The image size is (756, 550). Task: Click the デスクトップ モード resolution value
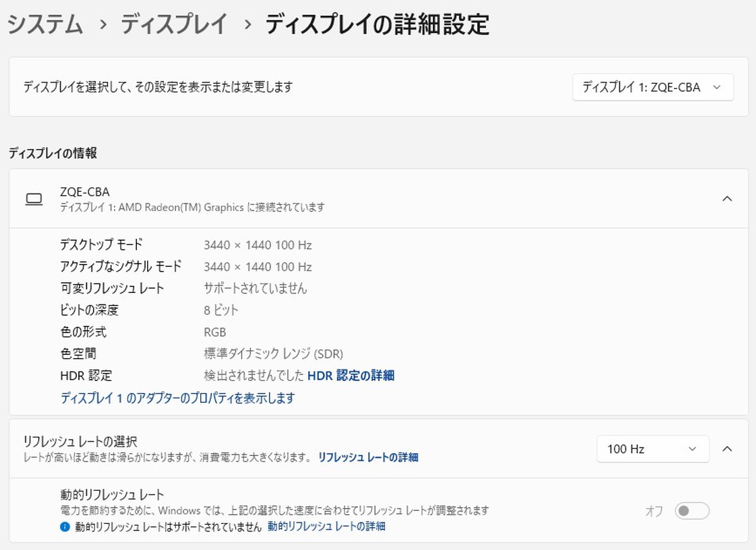(258, 245)
